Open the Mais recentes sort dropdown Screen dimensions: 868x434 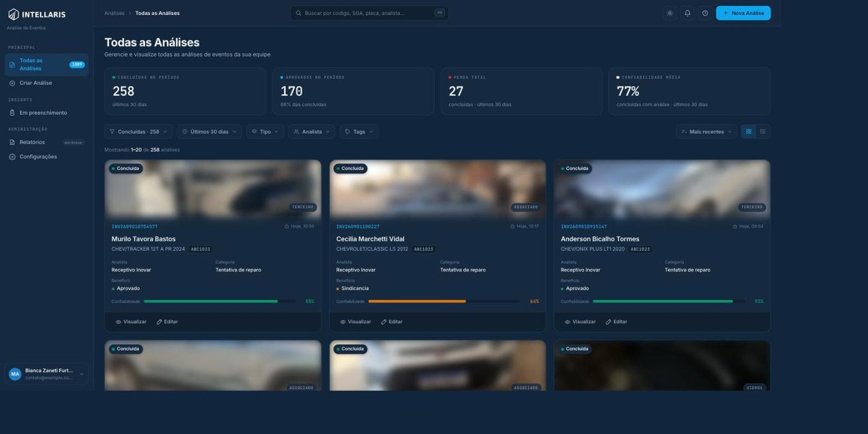[x=707, y=131]
